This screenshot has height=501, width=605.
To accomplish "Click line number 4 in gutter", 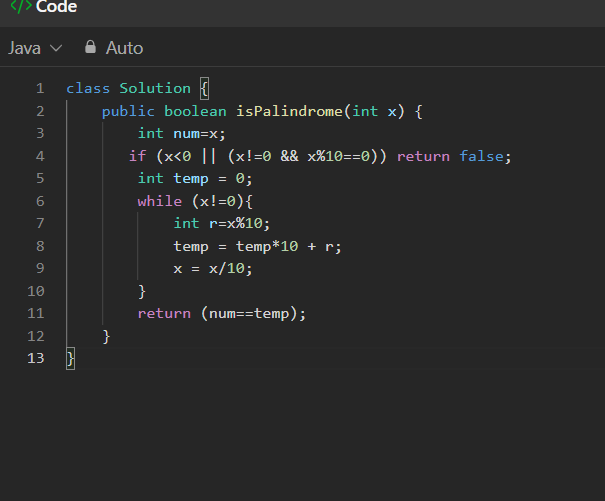I will [40, 156].
